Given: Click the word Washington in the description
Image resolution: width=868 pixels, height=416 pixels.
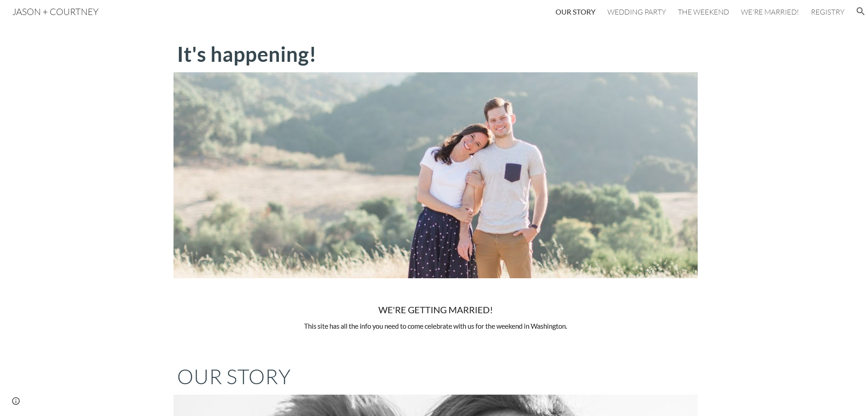Looking at the screenshot, I should click(x=548, y=326).
